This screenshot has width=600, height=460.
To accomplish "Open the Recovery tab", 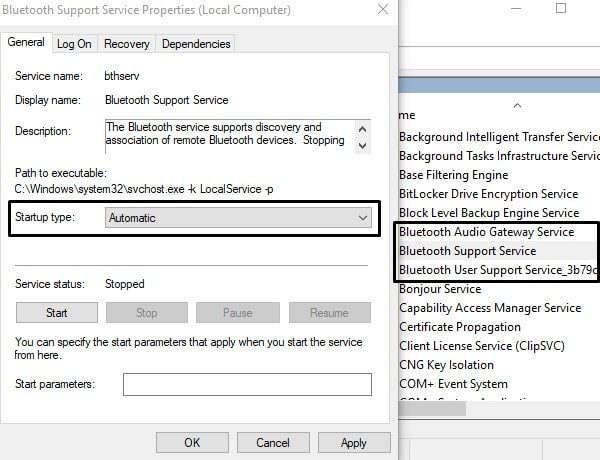I will 127,44.
